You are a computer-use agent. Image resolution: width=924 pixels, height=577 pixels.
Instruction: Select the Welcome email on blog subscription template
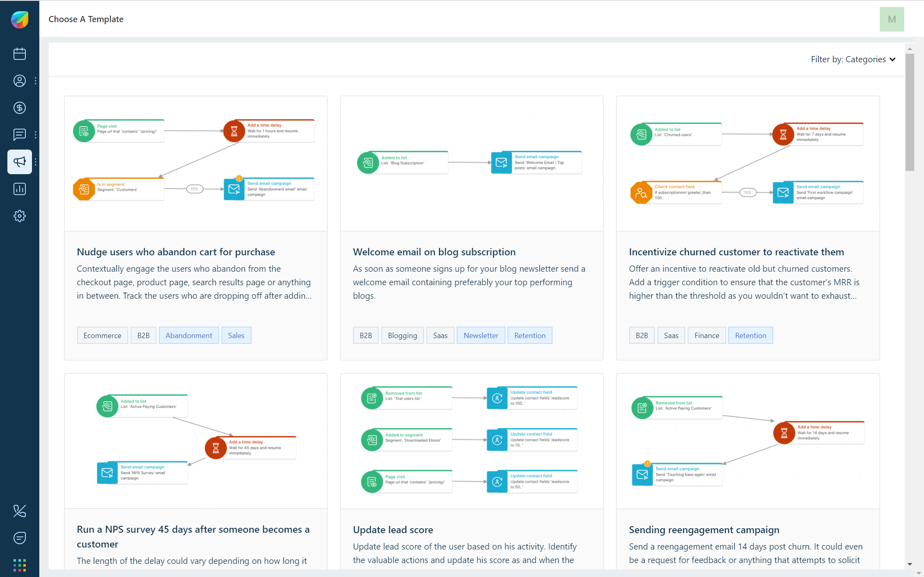(x=434, y=252)
